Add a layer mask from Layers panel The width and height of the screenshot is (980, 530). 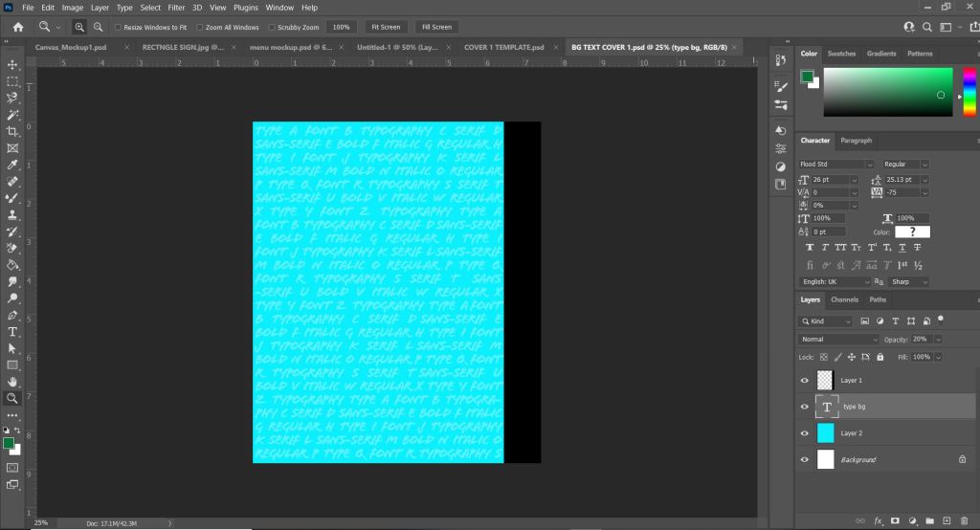pos(895,520)
